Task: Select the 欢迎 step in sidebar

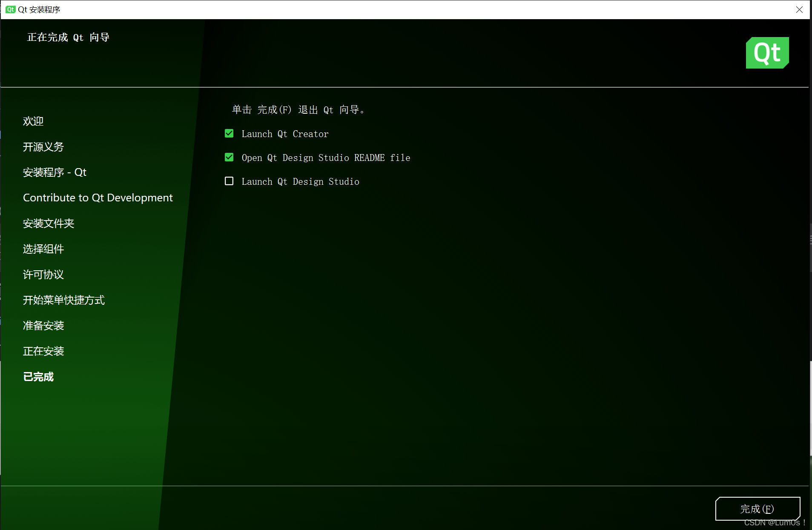Action: click(x=33, y=121)
